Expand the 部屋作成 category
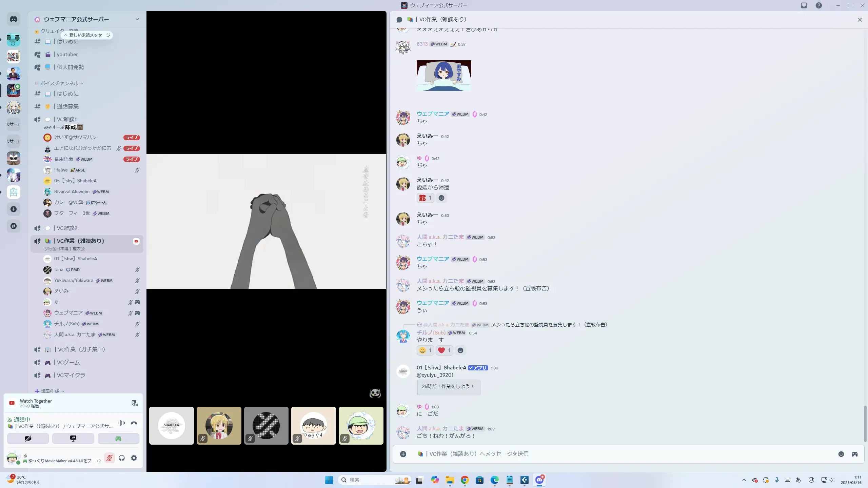Viewport: 868px width, 488px height. tap(50, 391)
